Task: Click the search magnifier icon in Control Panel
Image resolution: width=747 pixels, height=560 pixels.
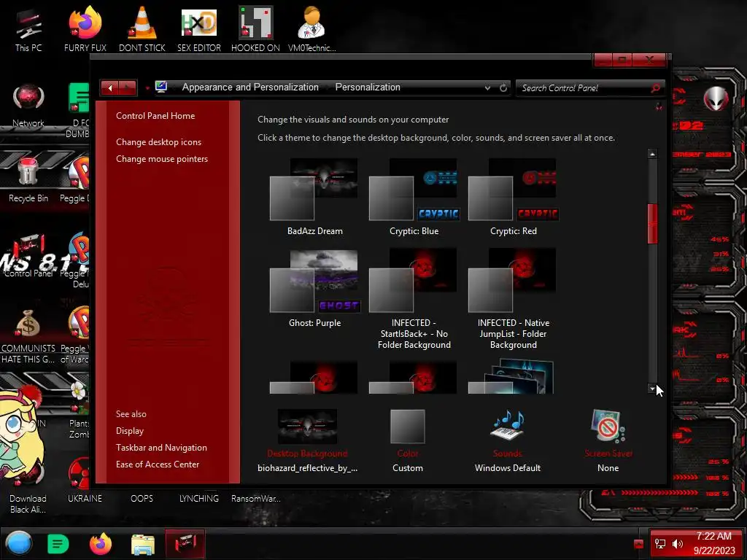Action: 656,87
